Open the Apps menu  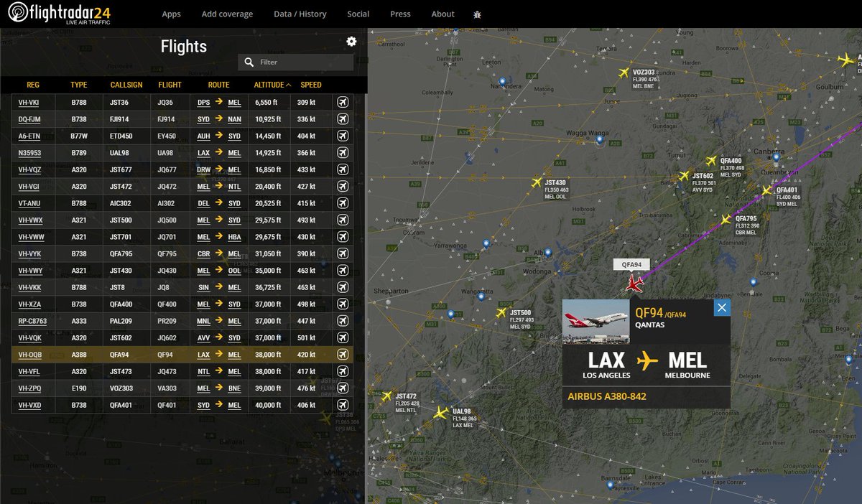[171, 14]
